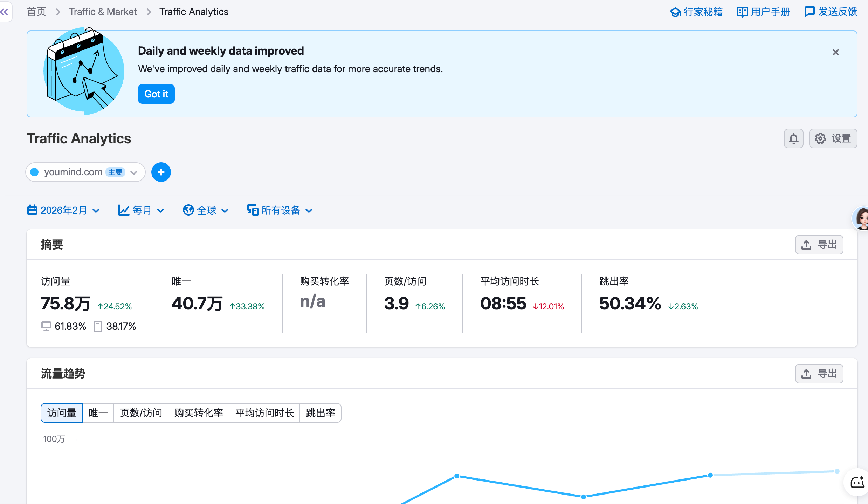This screenshot has height=504, width=868.
Task: Dismiss the data improved banner
Action: point(835,52)
